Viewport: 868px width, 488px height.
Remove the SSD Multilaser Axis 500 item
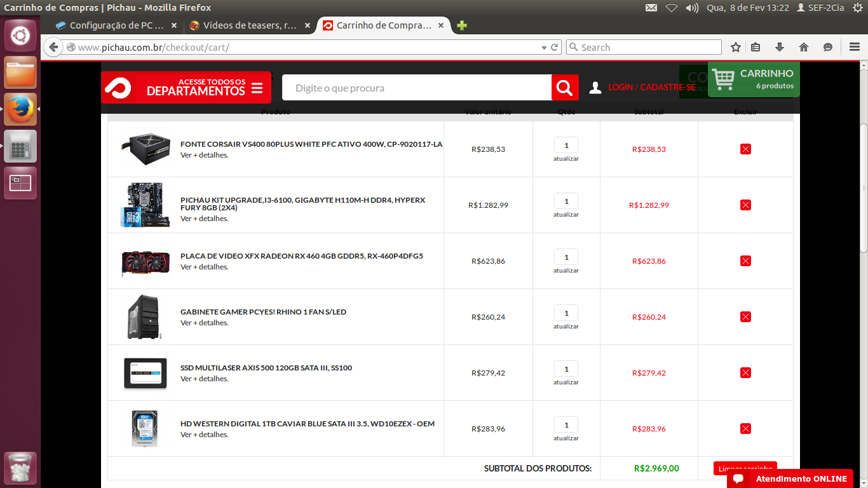pos(745,373)
